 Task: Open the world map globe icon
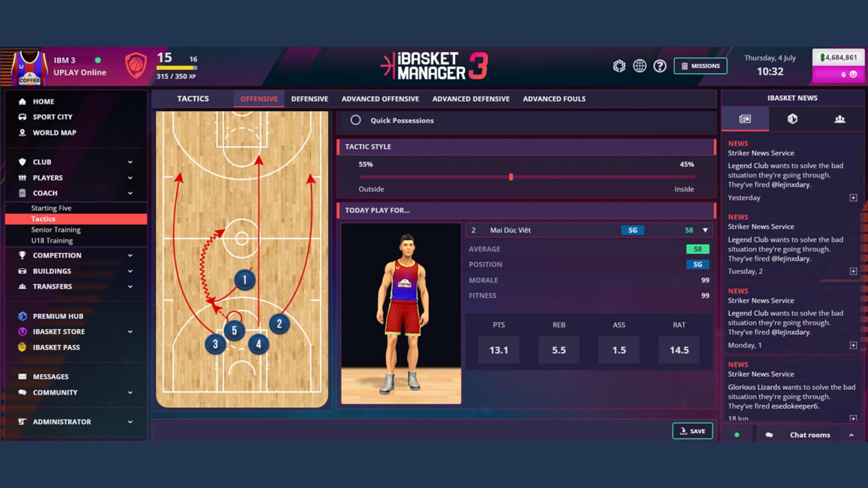(x=640, y=66)
